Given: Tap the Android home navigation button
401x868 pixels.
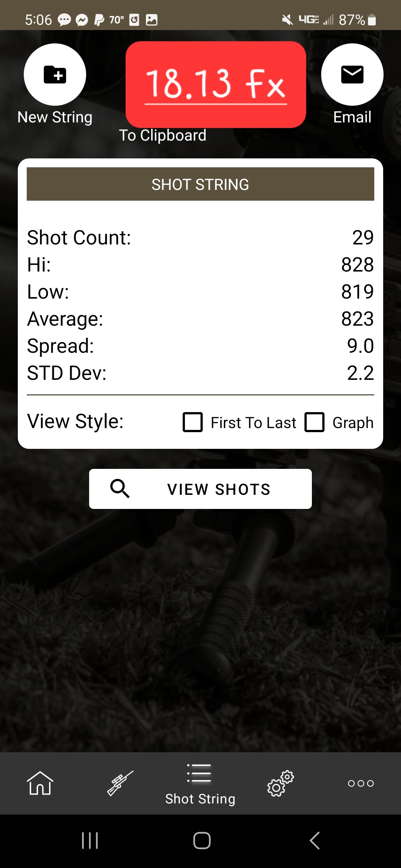Looking at the screenshot, I should point(202,841).
